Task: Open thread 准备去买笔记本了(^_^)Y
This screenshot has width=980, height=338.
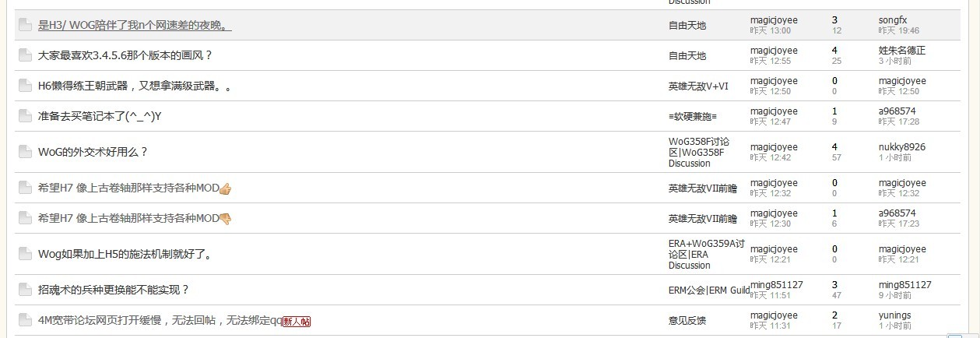Action: 100,116
